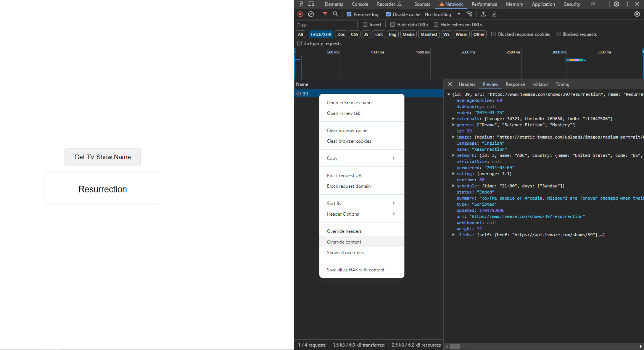Image resolution: width=644 pixels, height=350 pixels.
Task: Open the Initiator tab
Action: click(540, 84)
